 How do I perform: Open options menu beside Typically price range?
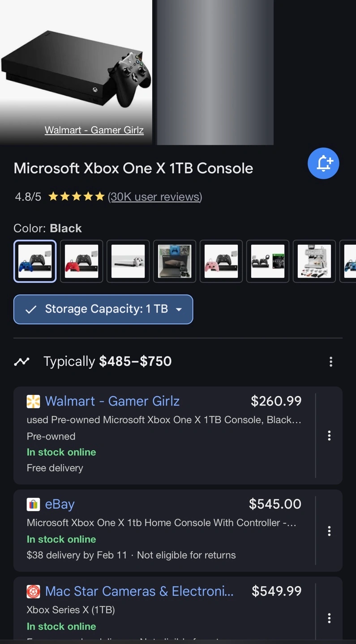click(x=330, y=361)
